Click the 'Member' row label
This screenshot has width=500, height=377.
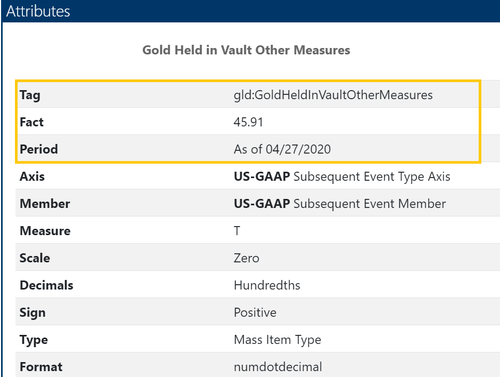[x=45, y=204]
